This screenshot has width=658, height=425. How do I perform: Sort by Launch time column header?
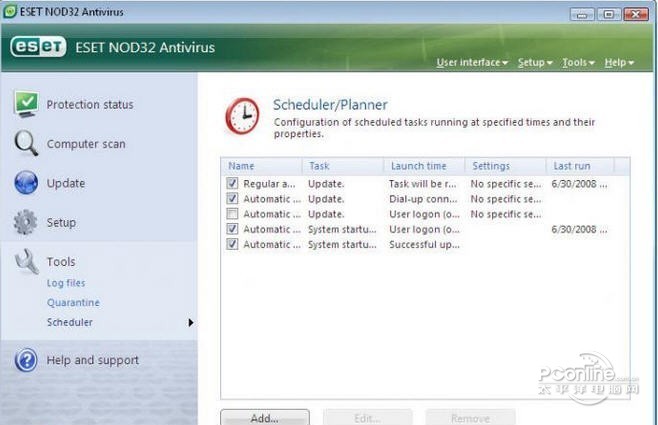coord(424,166)
